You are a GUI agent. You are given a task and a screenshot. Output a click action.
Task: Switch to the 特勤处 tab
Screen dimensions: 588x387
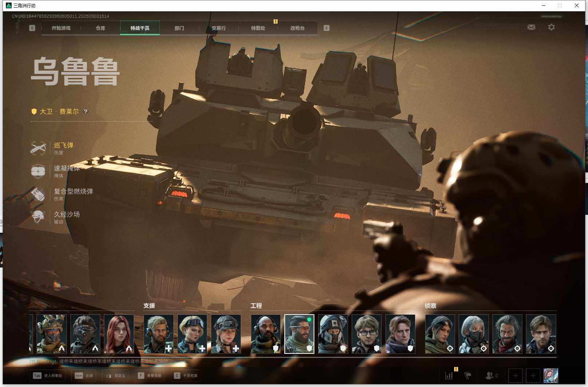(258, 28)
